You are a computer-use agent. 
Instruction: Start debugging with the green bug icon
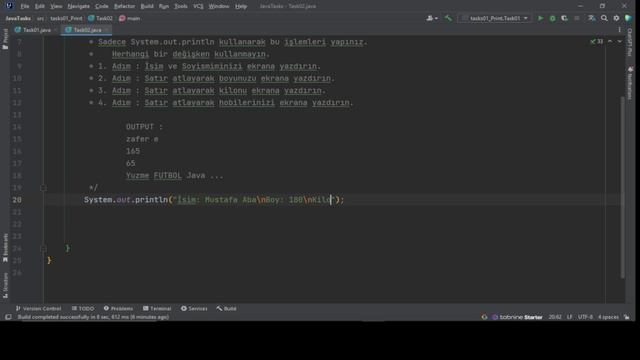coord(552,18)
